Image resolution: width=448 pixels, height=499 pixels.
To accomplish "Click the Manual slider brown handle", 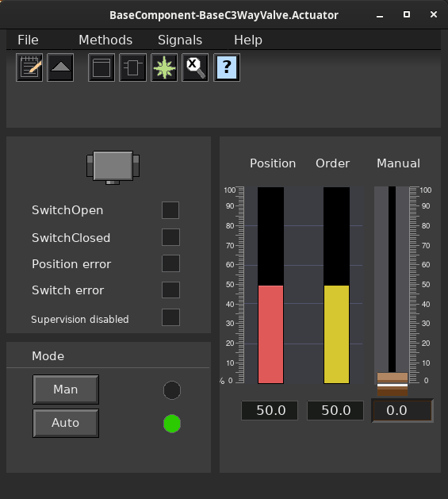I will 392,384.
